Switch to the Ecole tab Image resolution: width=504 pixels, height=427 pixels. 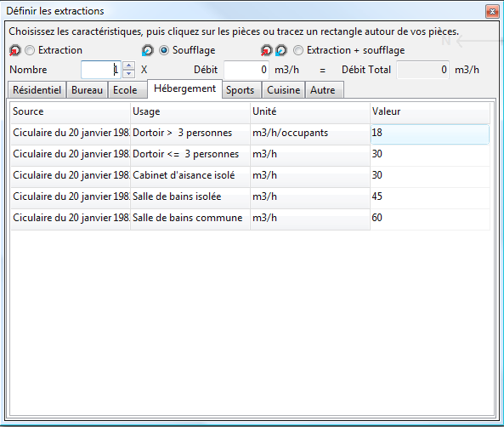pyautogui.click(x=125, y=90)
